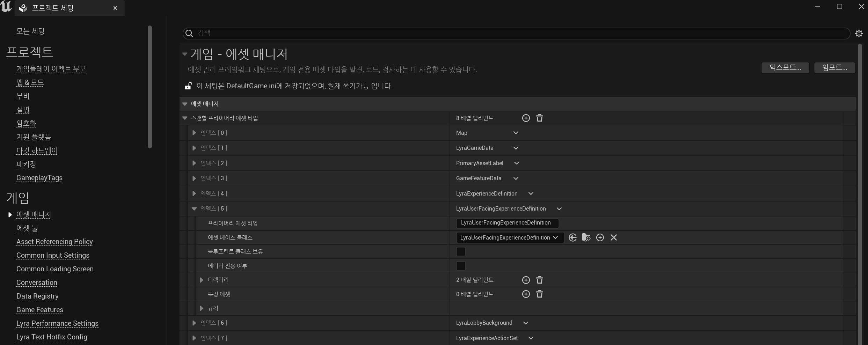Delete all 특정 에셋 array elements
This screenshot has width=868, height=345.
(x=540, y=294)
